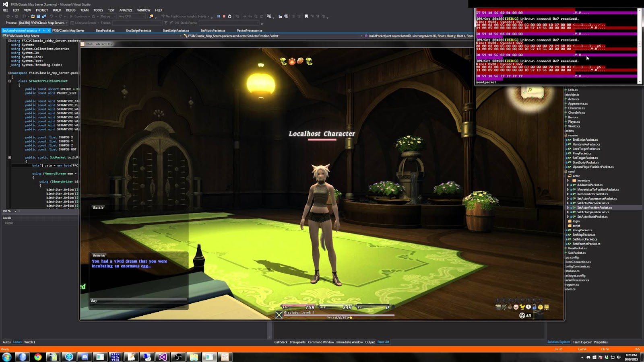Click the Navigate Backward arrow icon
The image size is (644, 362).
tap(9, 16)
